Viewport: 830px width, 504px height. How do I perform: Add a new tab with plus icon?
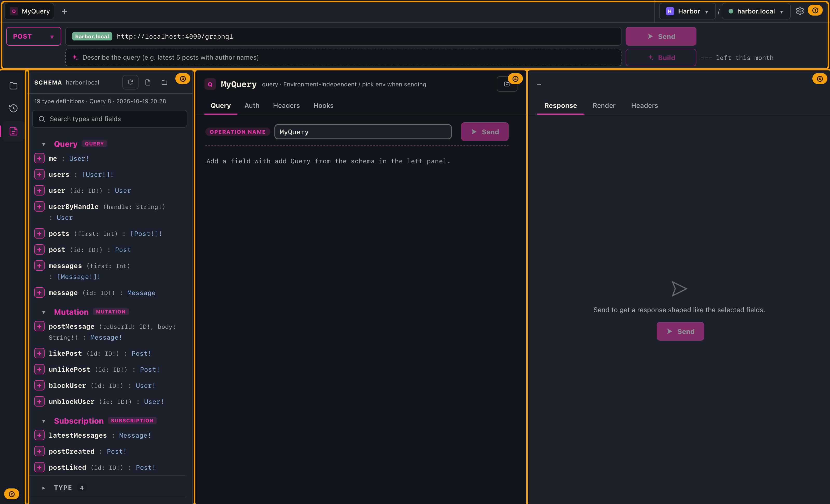click(65, 12)
